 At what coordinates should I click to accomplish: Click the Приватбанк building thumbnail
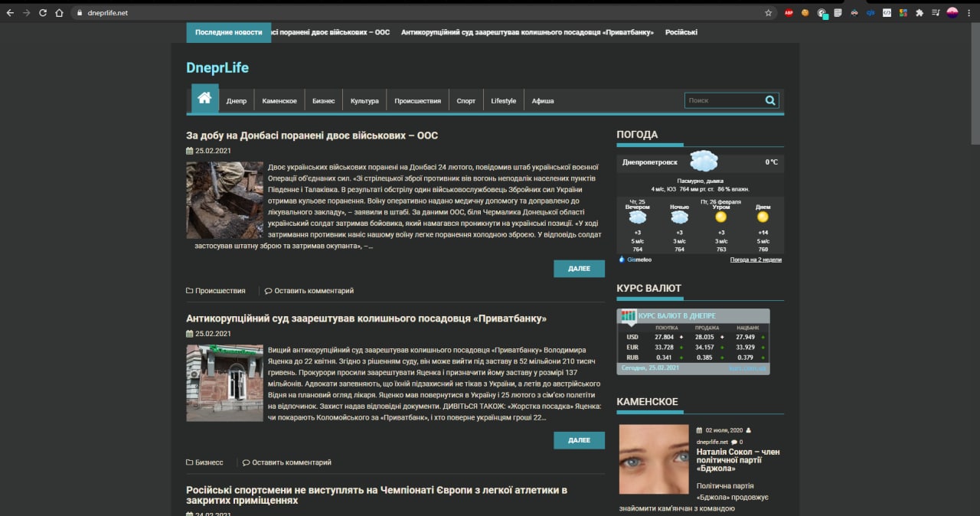(224, 383)
